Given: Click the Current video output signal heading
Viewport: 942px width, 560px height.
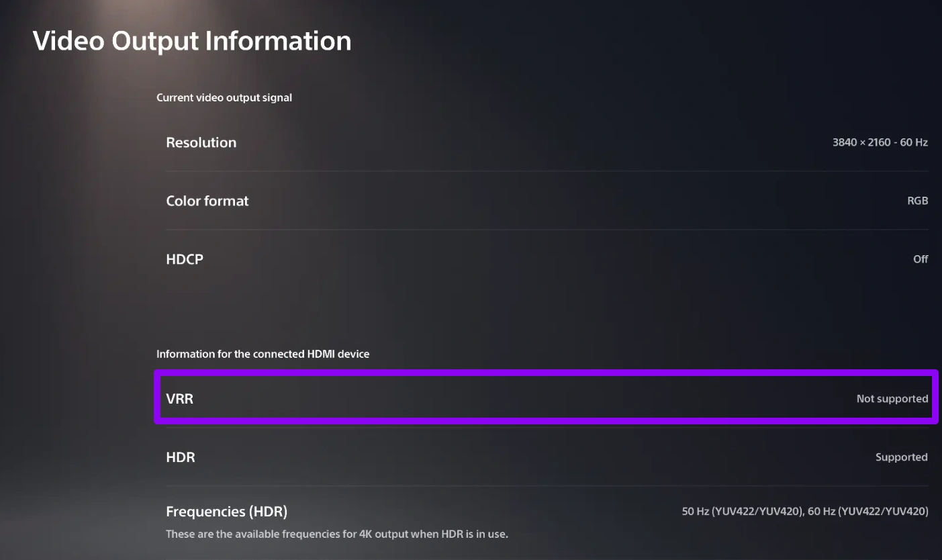Looking at the screenshot, I should point(224,97).
